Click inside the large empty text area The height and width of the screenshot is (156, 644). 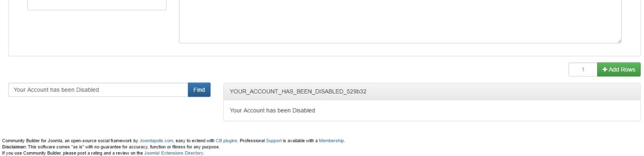click(400, 21)
